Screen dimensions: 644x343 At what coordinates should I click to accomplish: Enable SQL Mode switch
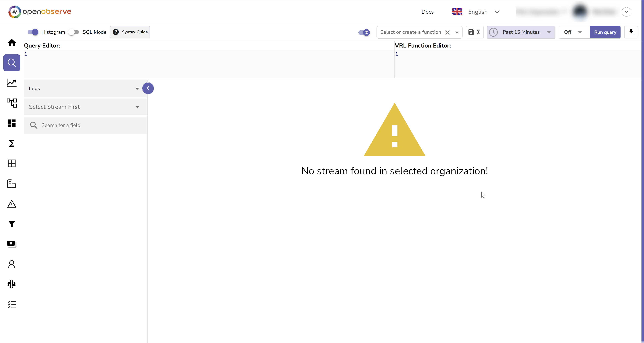click(x=74, y=32)
